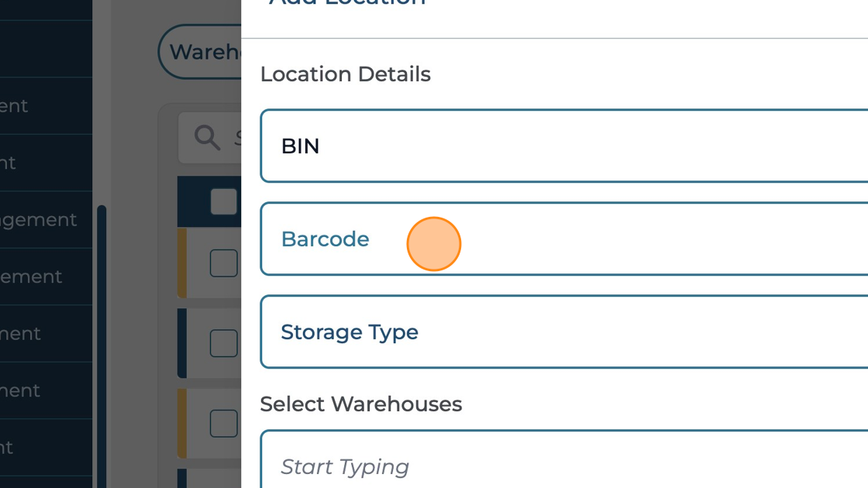Click the Select Warehouses label
This screenshot has height=488, width=868.
(361, 404)
